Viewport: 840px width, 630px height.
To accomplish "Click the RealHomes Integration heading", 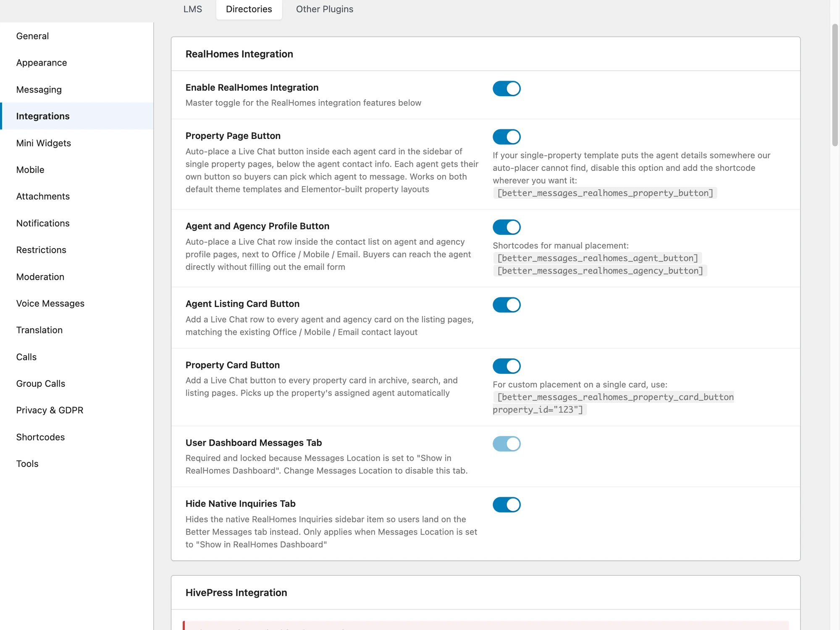I will (x=239, y=54).
